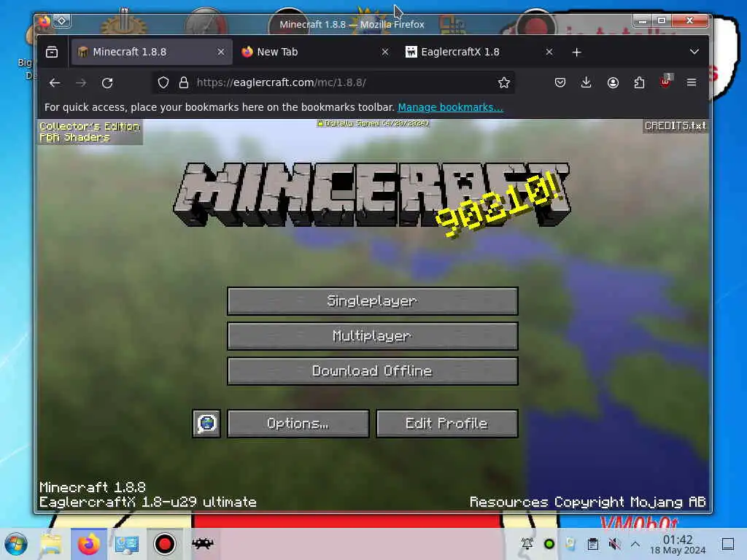Expand hidden tray icons arrow
747x560 pixels.
pos(635,544)
